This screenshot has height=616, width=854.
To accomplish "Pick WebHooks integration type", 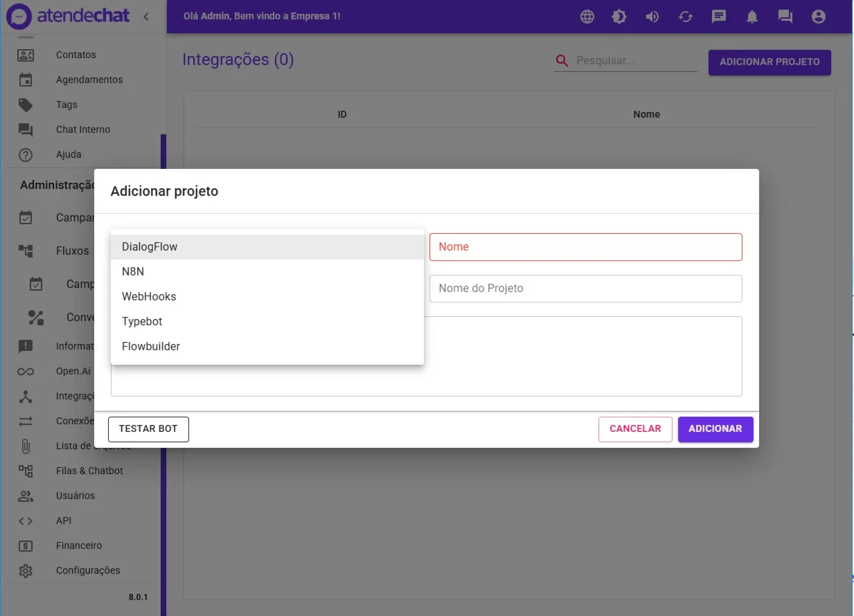I will click(x=267, y=297).
